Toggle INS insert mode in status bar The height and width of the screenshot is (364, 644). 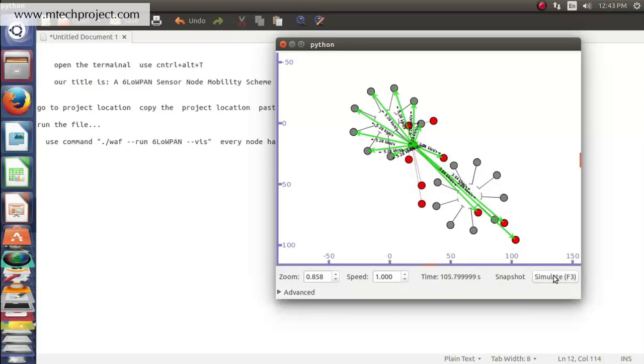(x=626, y=358)
